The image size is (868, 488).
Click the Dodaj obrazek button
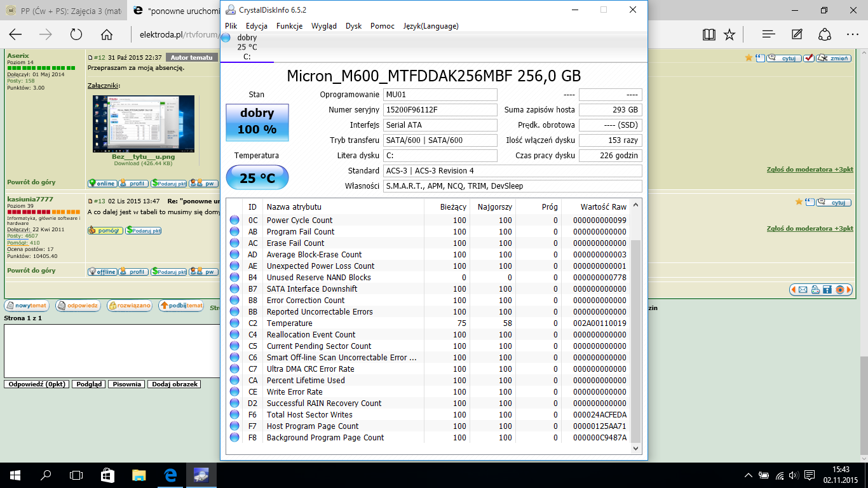coord(175,384)
